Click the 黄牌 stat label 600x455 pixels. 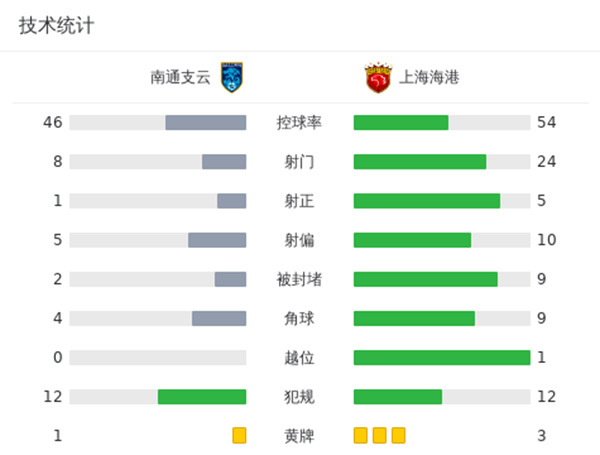pyautogui.click(x=299, y=436)
